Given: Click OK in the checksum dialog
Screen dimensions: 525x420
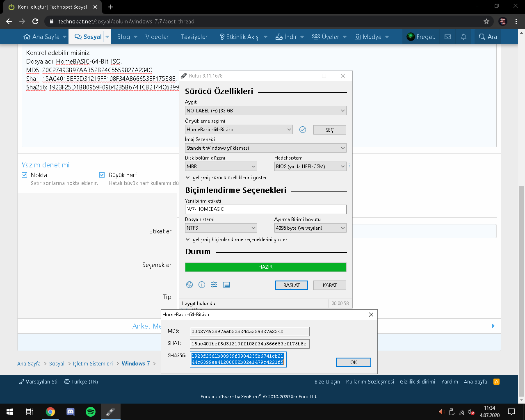Looking at the screenshot, I should pos(354,363).
